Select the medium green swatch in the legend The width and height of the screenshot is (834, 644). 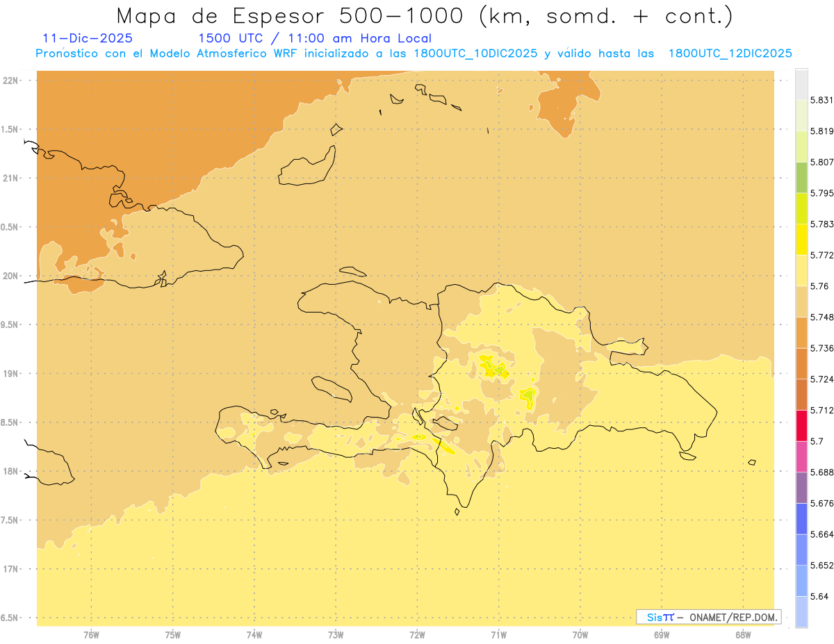tap(801, 177)
